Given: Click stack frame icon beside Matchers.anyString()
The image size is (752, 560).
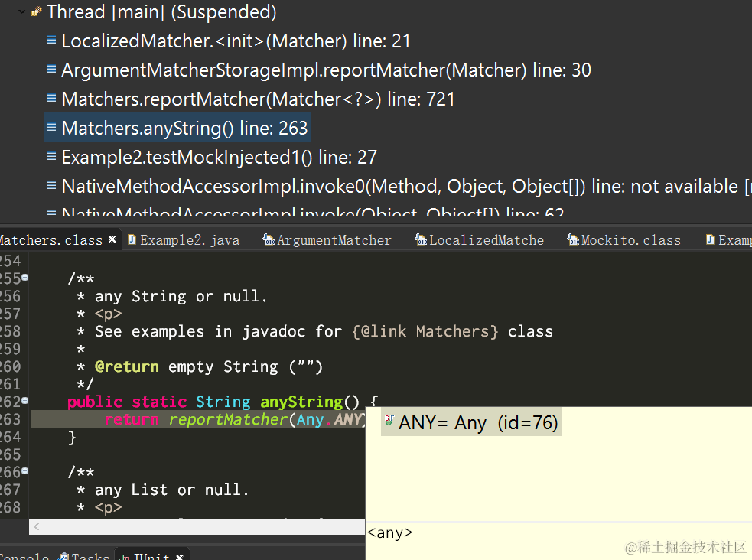Looking at the screenshot, I should (51, 128).
